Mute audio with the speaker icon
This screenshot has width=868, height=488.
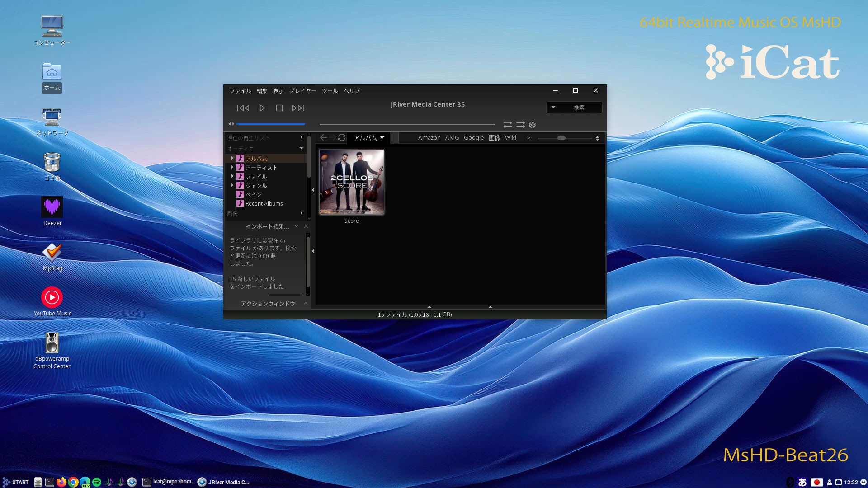(231, 124)
